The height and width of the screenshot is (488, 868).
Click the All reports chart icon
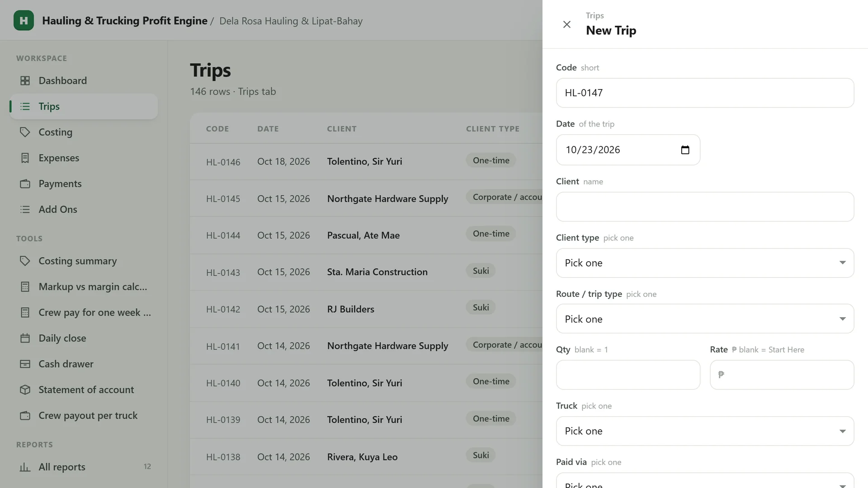click(25, 467)
